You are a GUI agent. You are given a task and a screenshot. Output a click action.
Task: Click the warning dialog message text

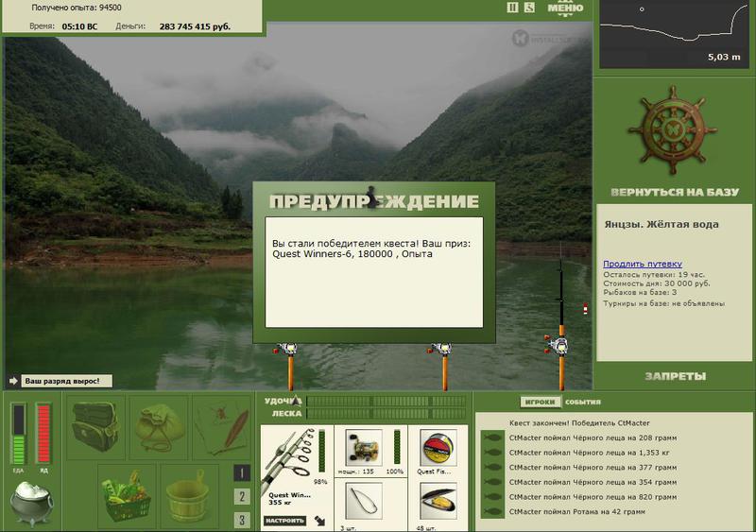(371, 249)
